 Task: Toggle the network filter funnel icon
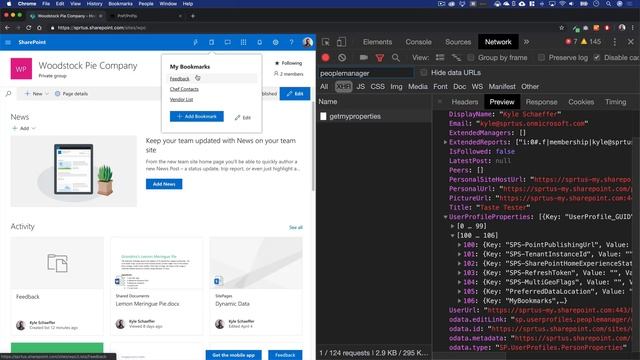(x=380, y=58)
